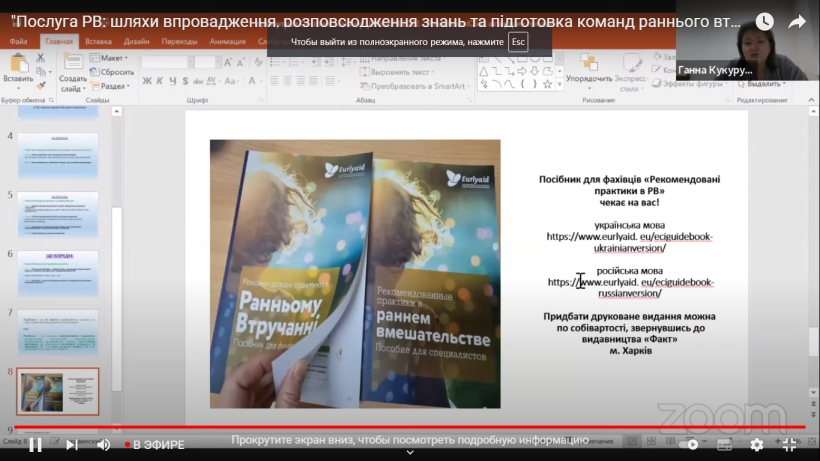Open the Макет layout dropdown

click(109, 58)
